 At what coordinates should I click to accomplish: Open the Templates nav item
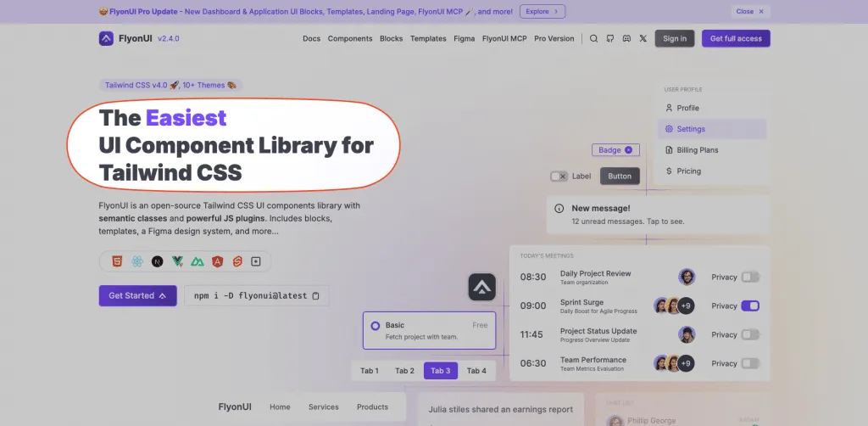click(428, 39)
